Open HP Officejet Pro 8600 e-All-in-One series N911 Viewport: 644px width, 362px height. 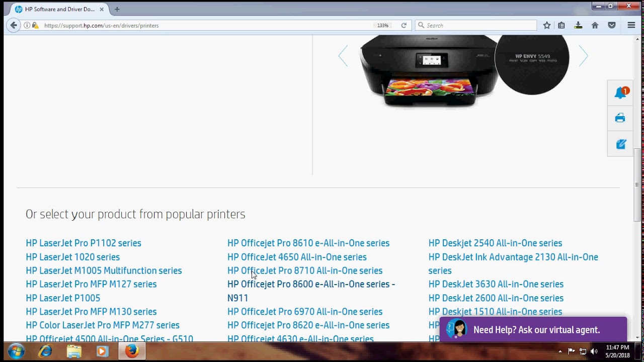(311, 291)
